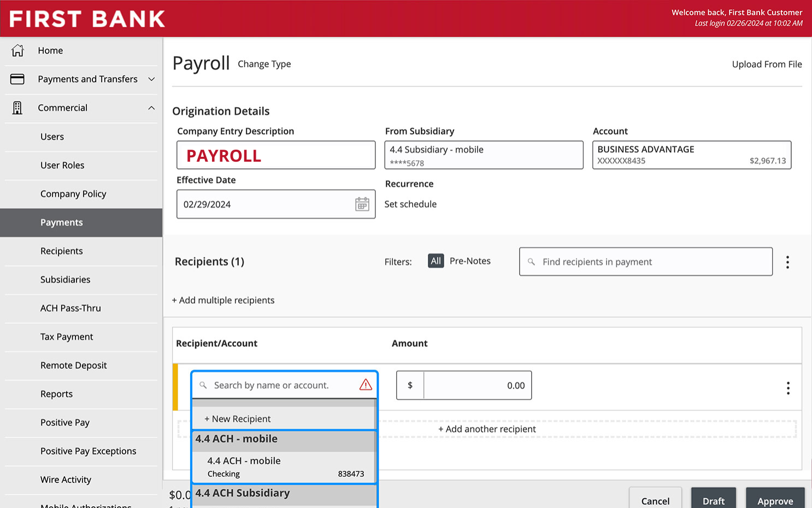Expand the Payments and Transfers menu chevron

click(151, 79)
